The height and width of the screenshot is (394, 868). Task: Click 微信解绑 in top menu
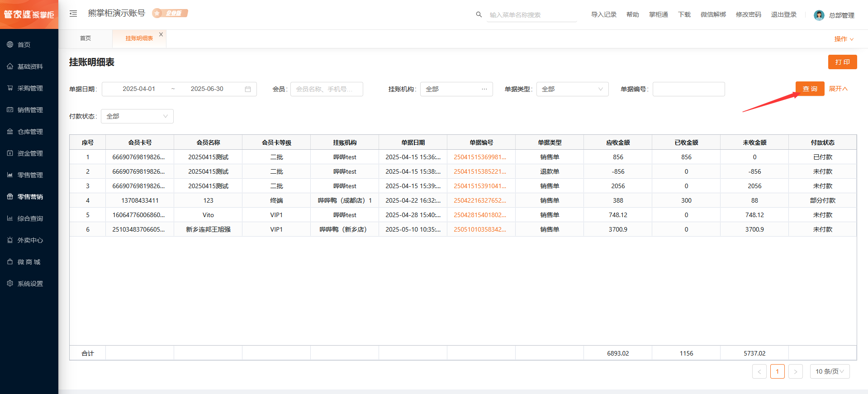tap(713, 14)
